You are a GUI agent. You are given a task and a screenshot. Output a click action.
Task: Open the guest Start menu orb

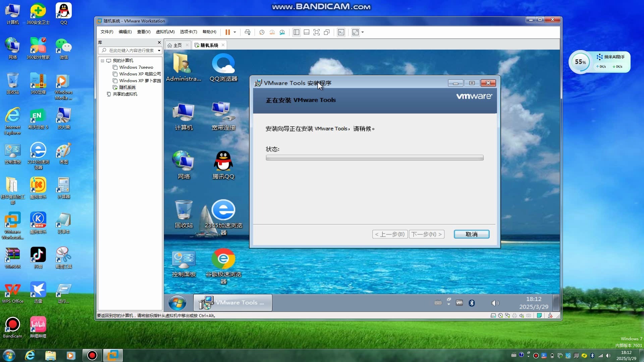click(177, 303)
